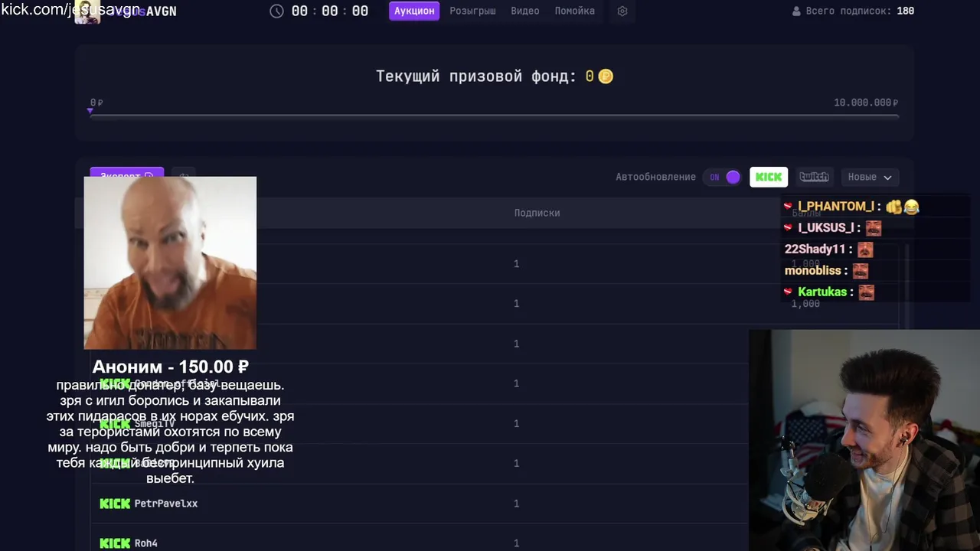Click the emote in 22Shady11's chat message

[865, 249]
